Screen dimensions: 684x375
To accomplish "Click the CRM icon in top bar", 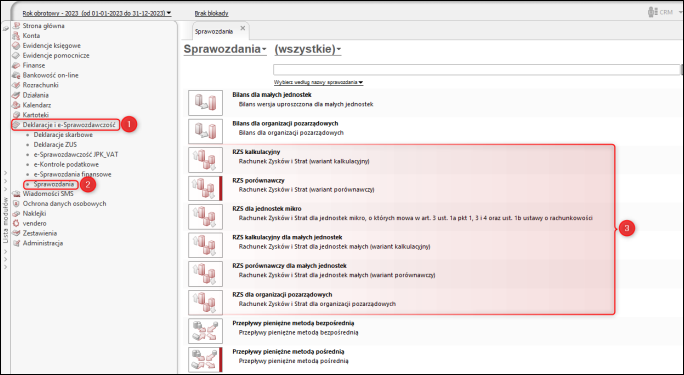I will [x=653, y=12].
